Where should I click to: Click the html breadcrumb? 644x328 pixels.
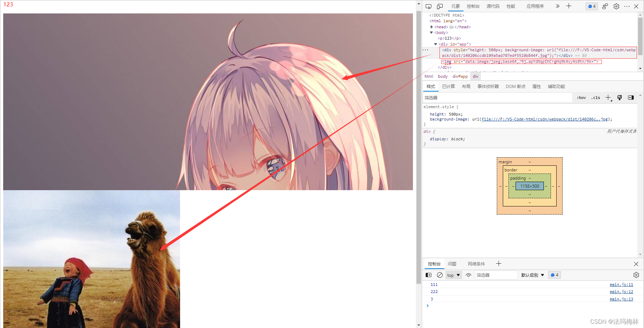[429, 76]
